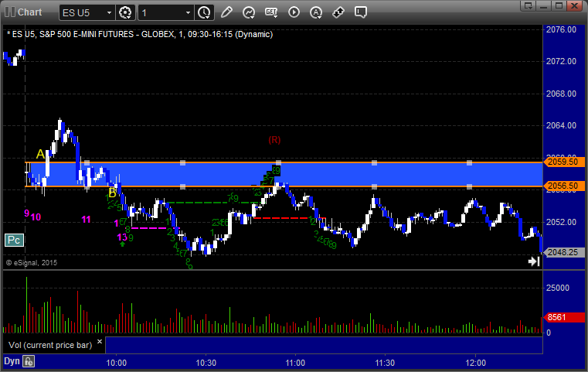Click the 11:30 time axis label
This screenshot has height=372, width=588.
[x=385, y=363]
